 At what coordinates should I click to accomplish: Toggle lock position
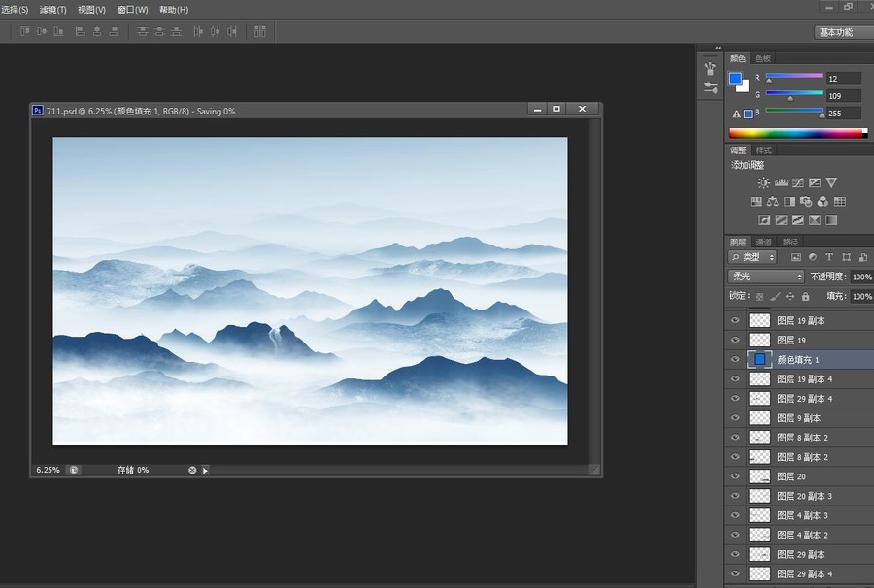point(790,297)
